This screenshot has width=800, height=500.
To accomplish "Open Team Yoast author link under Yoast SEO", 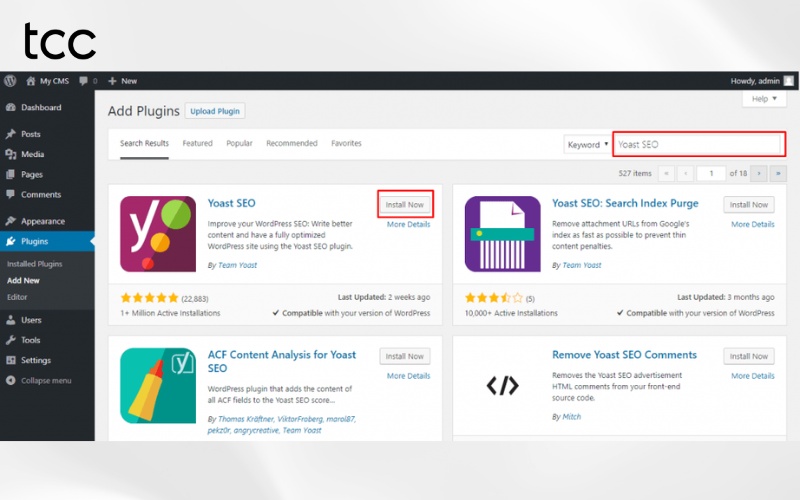I will 238,265.
